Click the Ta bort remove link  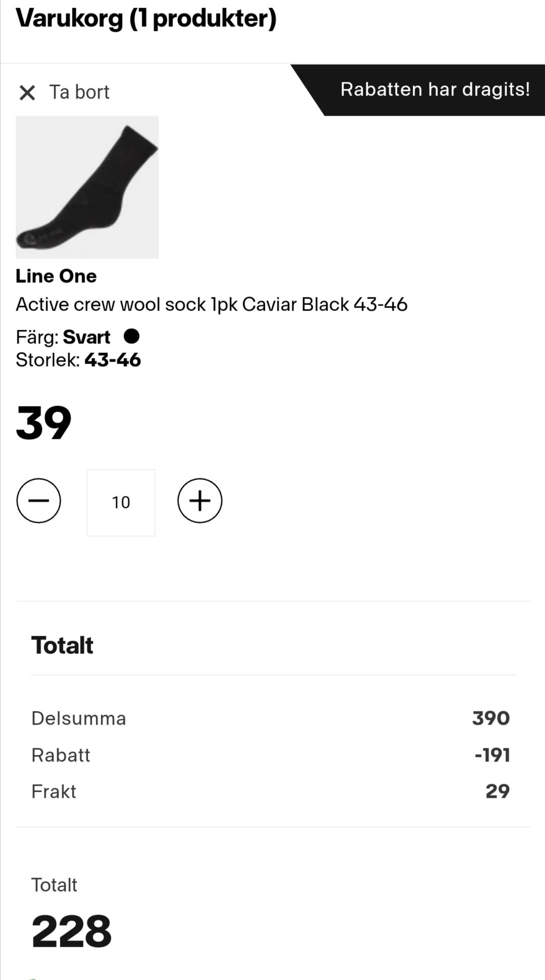[79, 92]
